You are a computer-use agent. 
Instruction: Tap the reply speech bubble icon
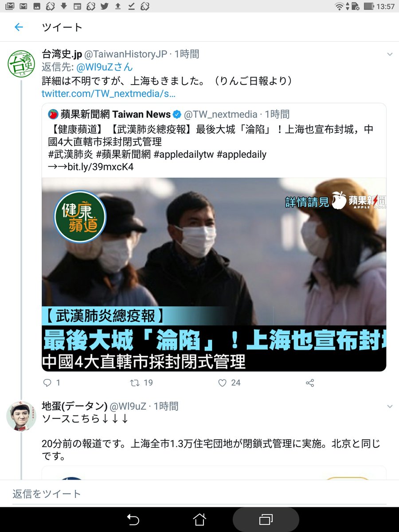(47, 382)
